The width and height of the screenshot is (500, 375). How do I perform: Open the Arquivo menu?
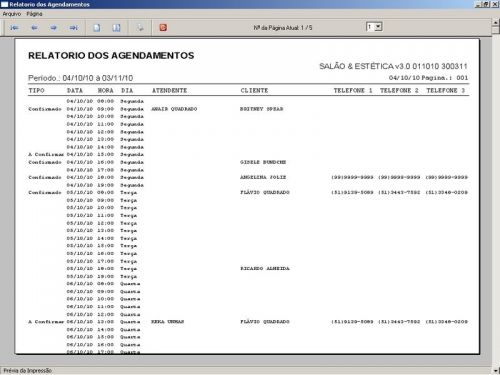(12, 14)
